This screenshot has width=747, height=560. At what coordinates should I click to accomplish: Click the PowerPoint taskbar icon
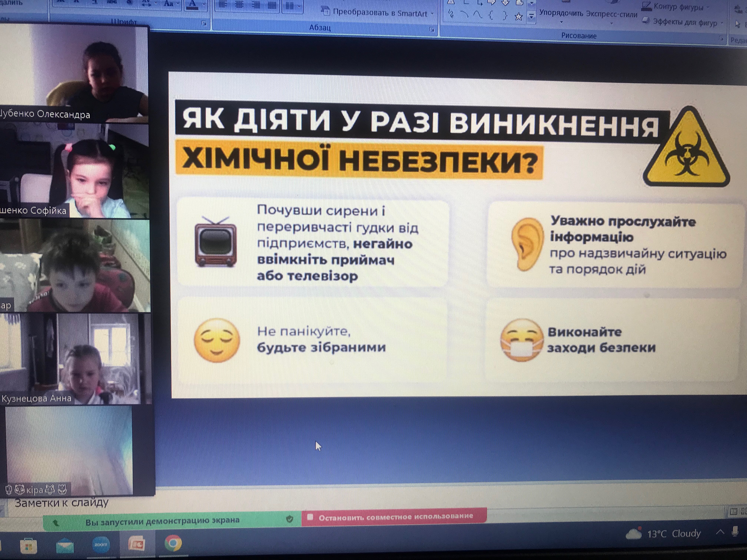[137, 544]
